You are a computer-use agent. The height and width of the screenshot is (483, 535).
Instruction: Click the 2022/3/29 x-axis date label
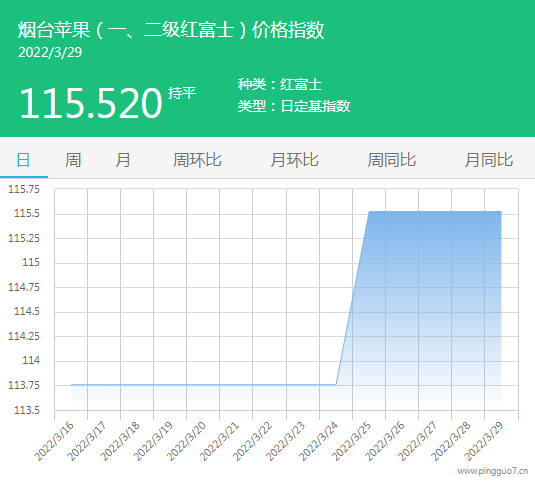click(484, 441)
